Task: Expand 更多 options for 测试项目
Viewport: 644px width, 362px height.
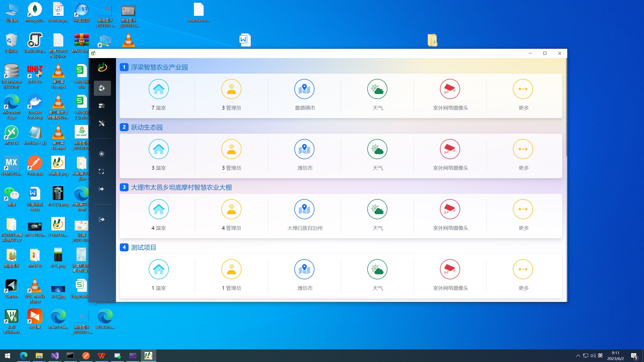Action: point(523,269)
